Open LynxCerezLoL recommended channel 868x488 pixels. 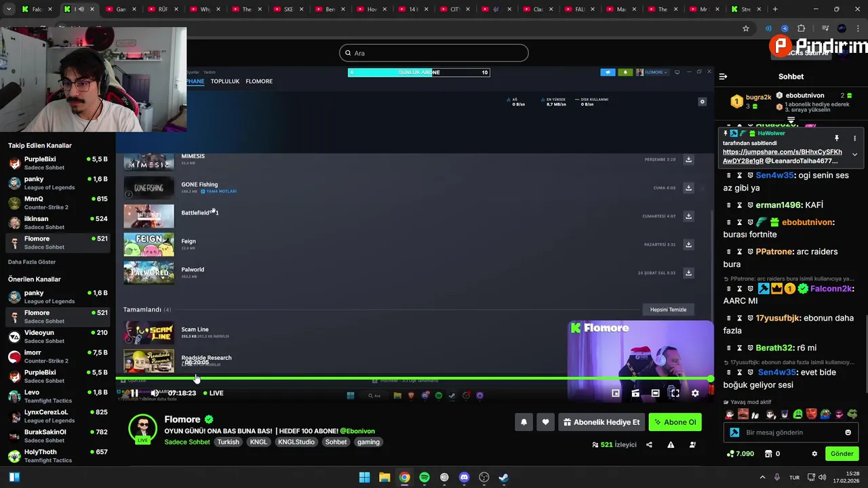[x=58, y=415]
